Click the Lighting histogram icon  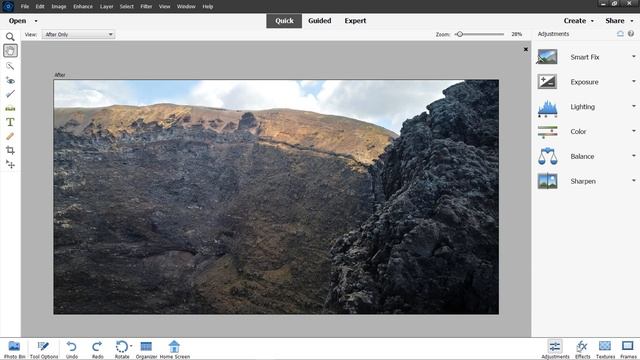(x=547, y=108)
